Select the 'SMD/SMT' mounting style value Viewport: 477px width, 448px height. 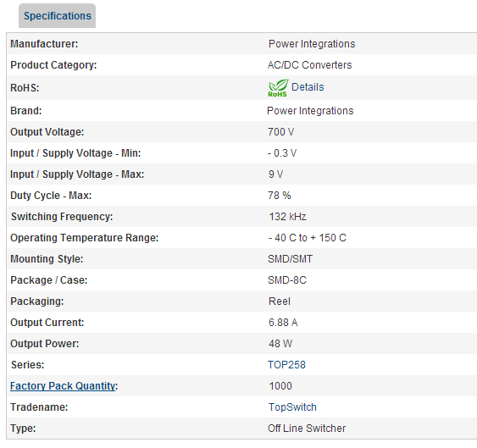pyautogui.click(x=291, y=259)
